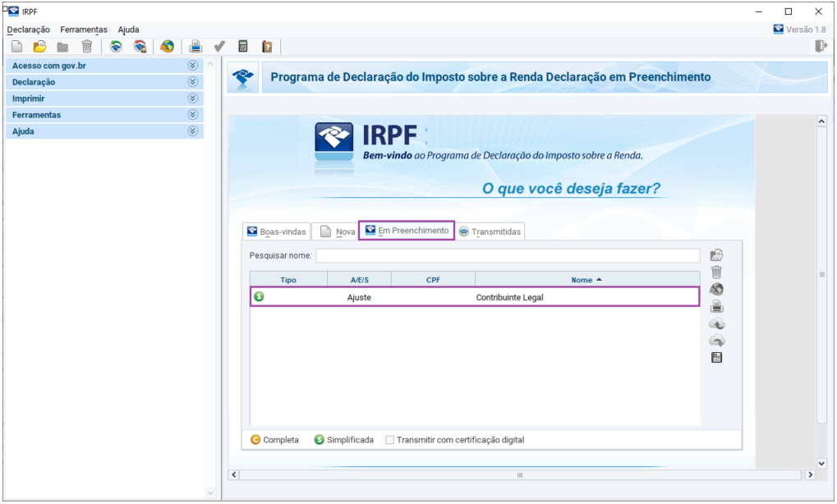Click the new declaration blank-page toolbar icon
This screenshot has width=837, height=504.
(17, 47)
